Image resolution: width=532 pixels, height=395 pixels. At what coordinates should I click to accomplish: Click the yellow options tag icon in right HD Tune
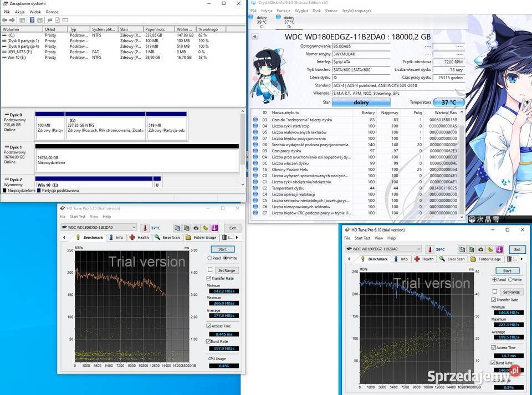click(x=490, y=249)
